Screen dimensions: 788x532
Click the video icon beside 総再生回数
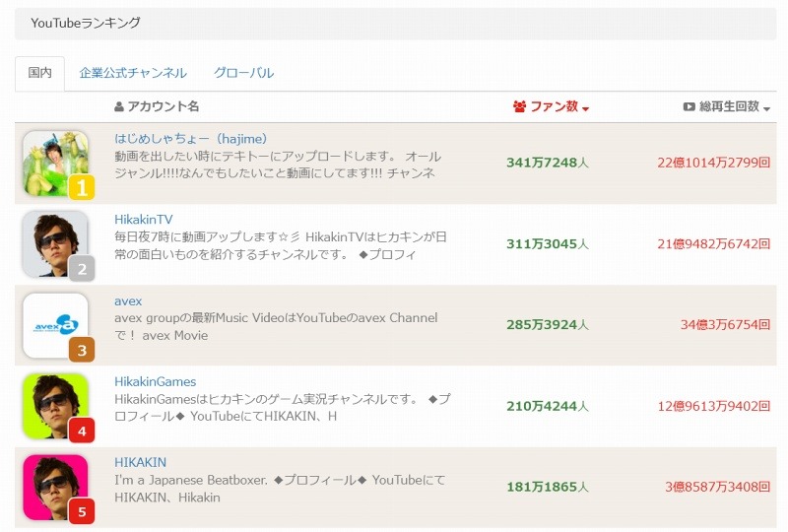tap(689, 106)
